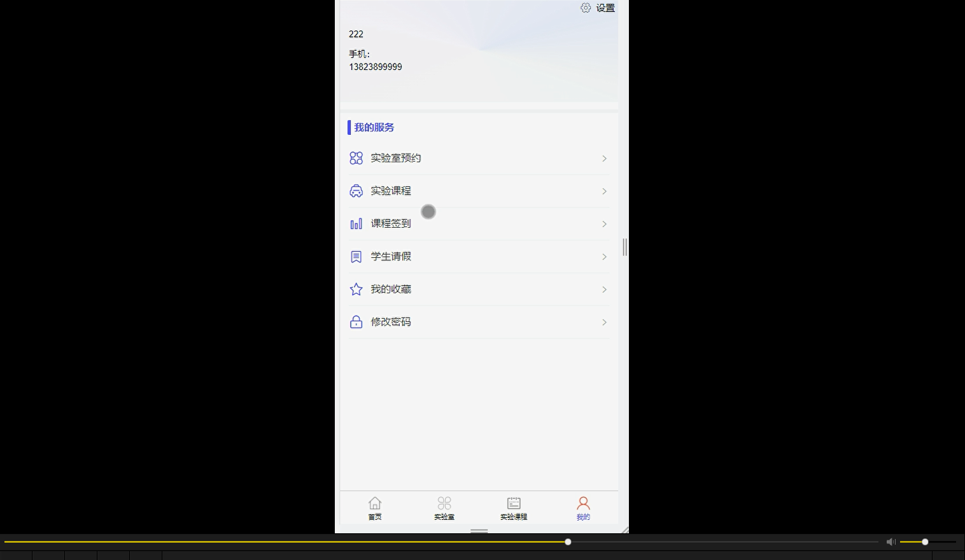Expand 实验室预约 via its chevron
965x560 pixels.
[x=603, y=158]
